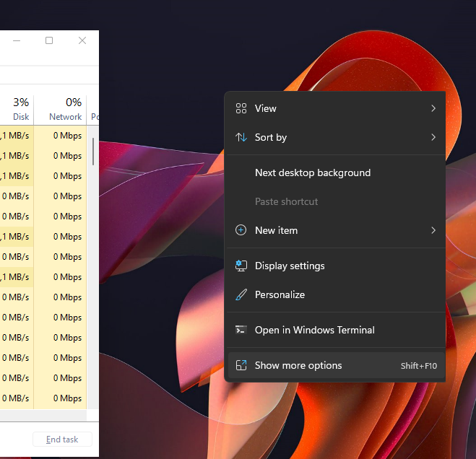The image size is (476, 459).
Task: Click the 3% disk usage value
Action: pos(21,102)
